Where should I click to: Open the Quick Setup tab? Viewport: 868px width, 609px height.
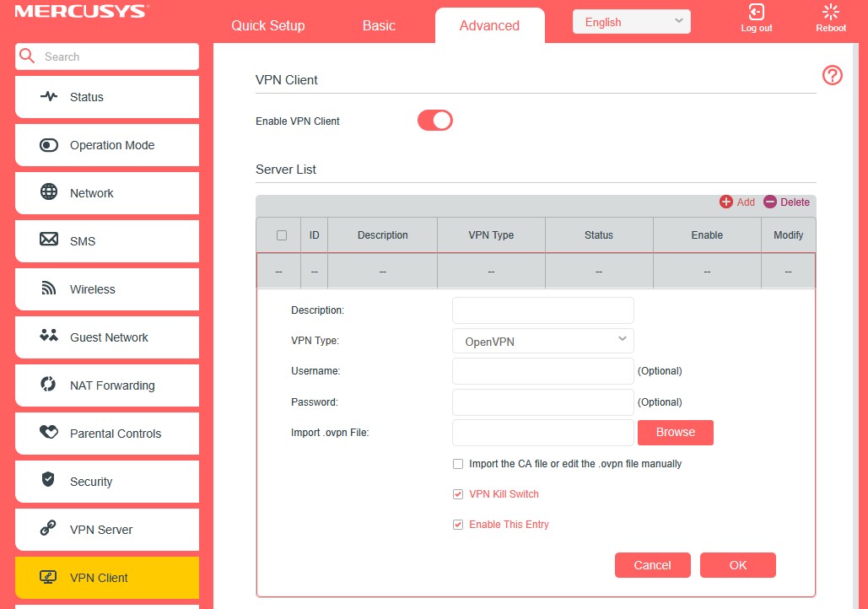pyautogui.click(x=267, y=25)
